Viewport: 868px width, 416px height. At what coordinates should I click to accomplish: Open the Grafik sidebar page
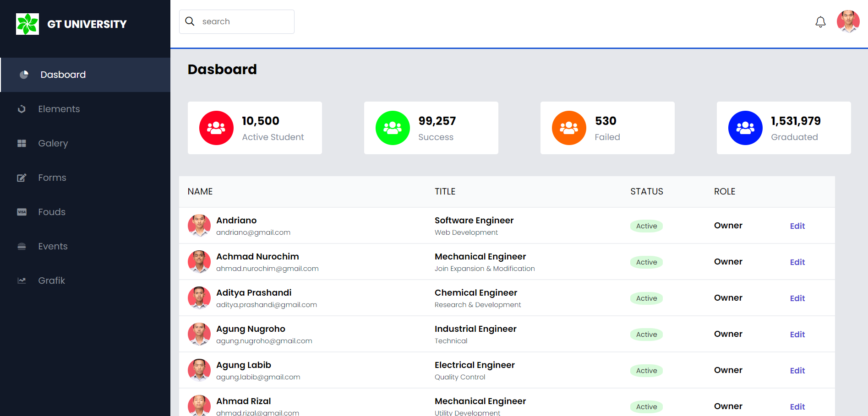click(x=51, y=281)
